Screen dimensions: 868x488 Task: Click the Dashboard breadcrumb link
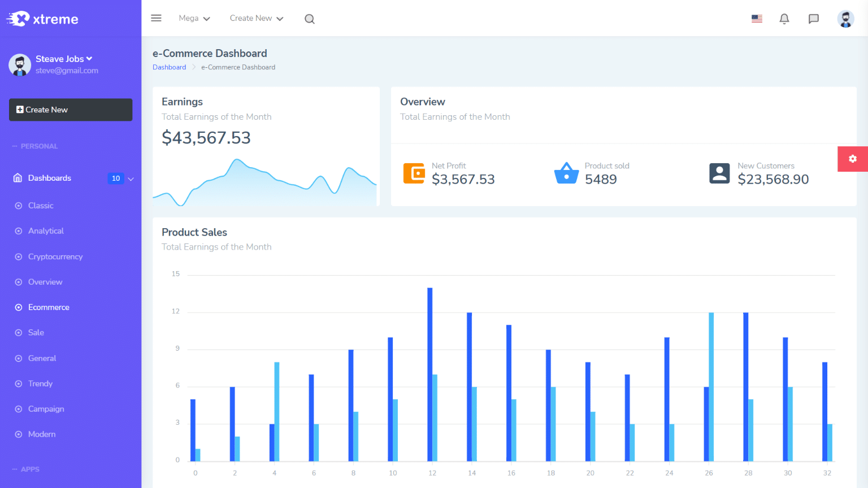(169, 67)
